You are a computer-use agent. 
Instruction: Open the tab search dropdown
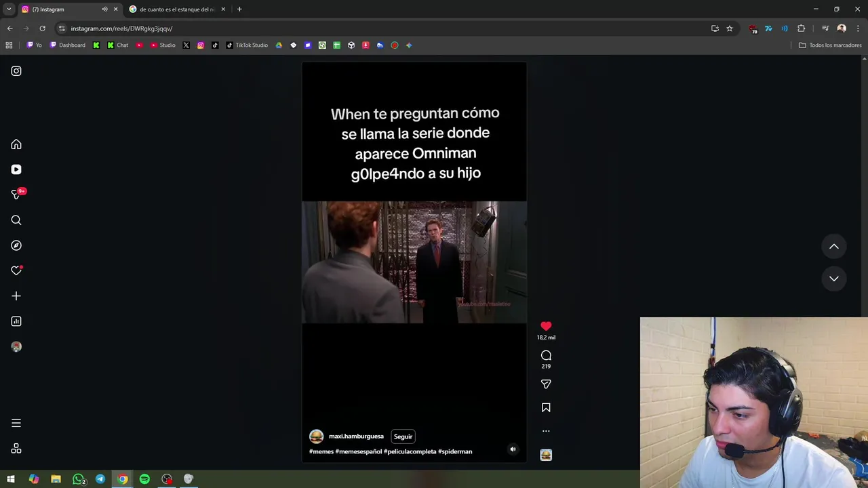(x=9, y=9)
